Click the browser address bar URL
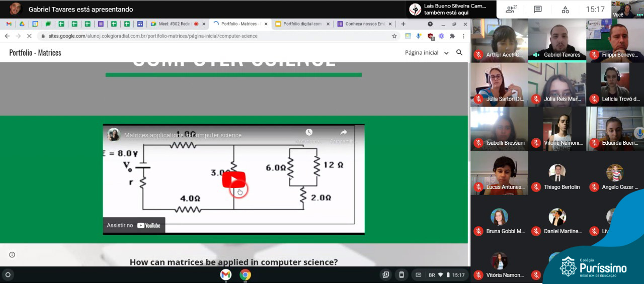 tap(153, 36)
